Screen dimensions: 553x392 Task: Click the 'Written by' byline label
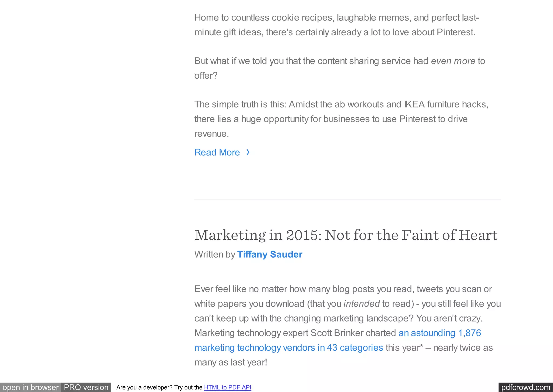[x=215, y=254]
